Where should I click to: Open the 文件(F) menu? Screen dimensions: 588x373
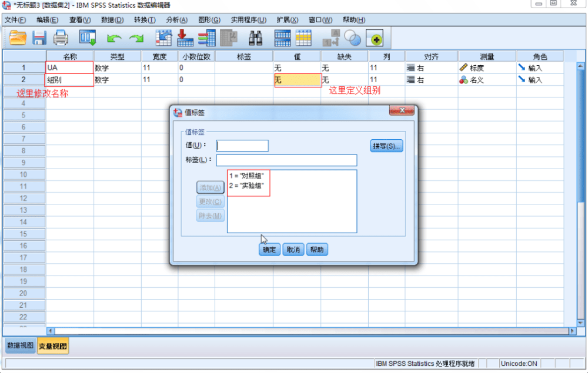click(x=15, y=20)
